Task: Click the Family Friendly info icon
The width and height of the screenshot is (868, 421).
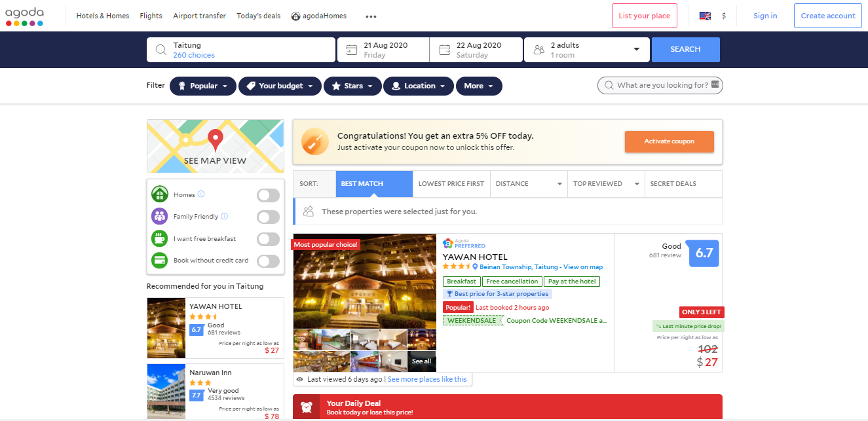Action: click(x=225, y=216)
